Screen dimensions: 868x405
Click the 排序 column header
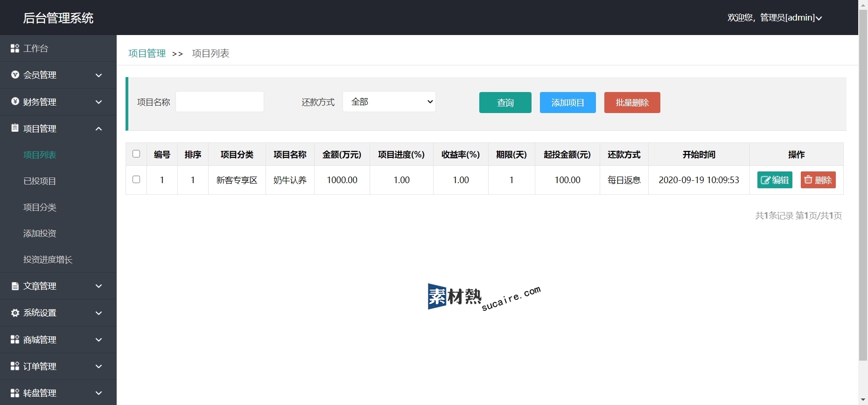[193, 155]
